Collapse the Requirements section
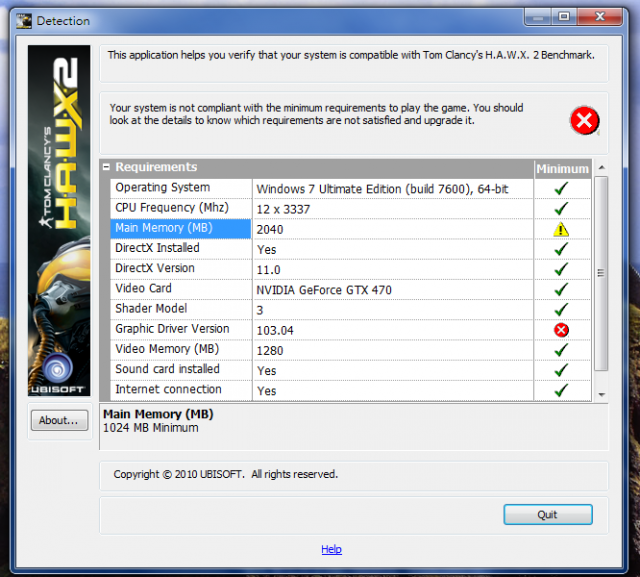640x577 pixels. point(106,167)
